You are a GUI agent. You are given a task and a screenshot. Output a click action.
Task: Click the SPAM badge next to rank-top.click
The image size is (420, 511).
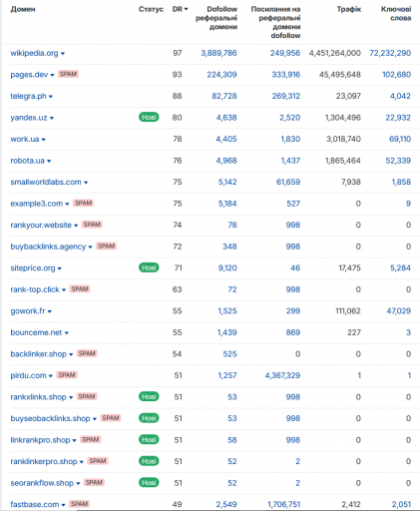[80, 288]
